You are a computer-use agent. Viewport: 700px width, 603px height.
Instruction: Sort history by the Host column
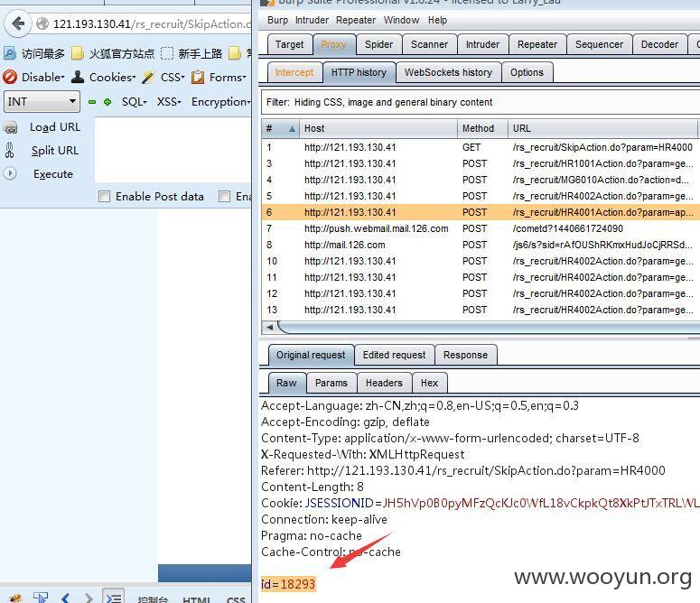coord(378,128)
